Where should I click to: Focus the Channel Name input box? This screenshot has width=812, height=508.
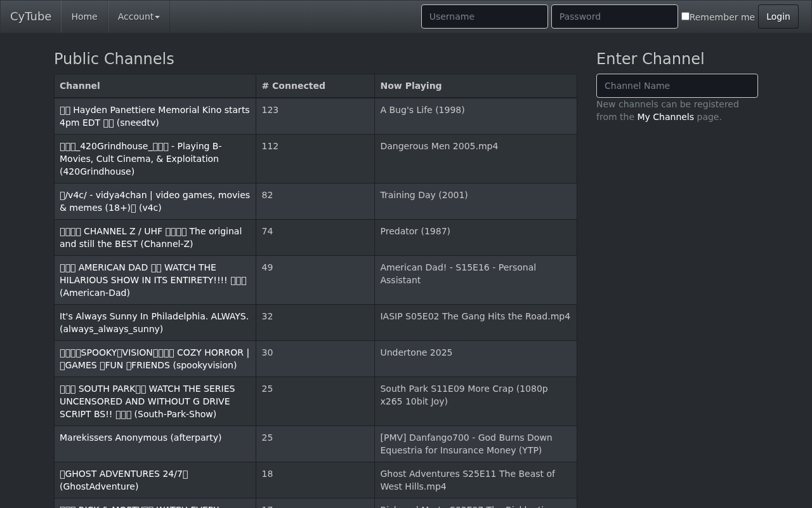(677, 86)
